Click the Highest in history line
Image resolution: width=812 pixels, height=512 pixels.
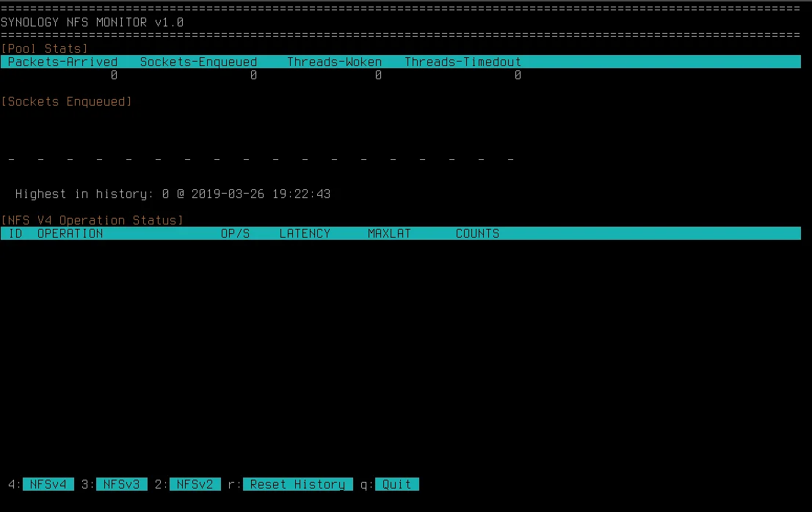(x=173, y=194)
